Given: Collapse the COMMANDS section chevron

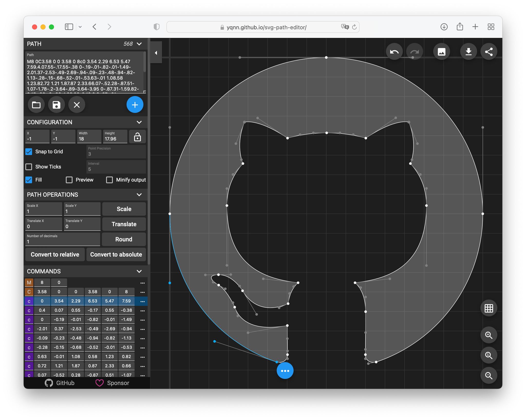Looking at the screenshot, I should pyautogui.click(x=139, y=271).
